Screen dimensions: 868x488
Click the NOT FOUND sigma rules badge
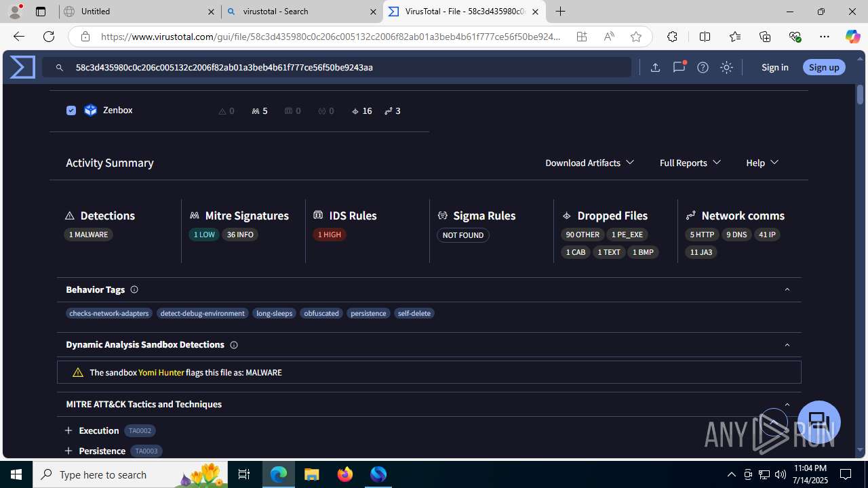pyautogui.click(x=463, y=235)
